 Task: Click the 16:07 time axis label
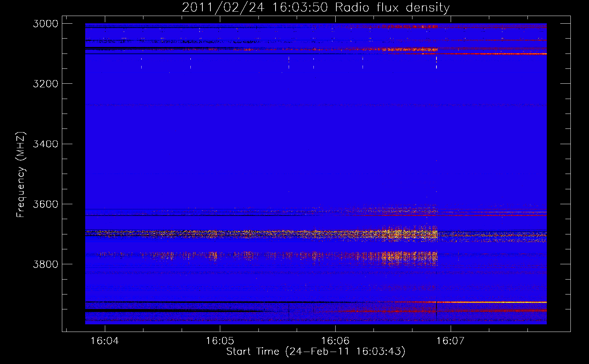click(x=451, y=341)
